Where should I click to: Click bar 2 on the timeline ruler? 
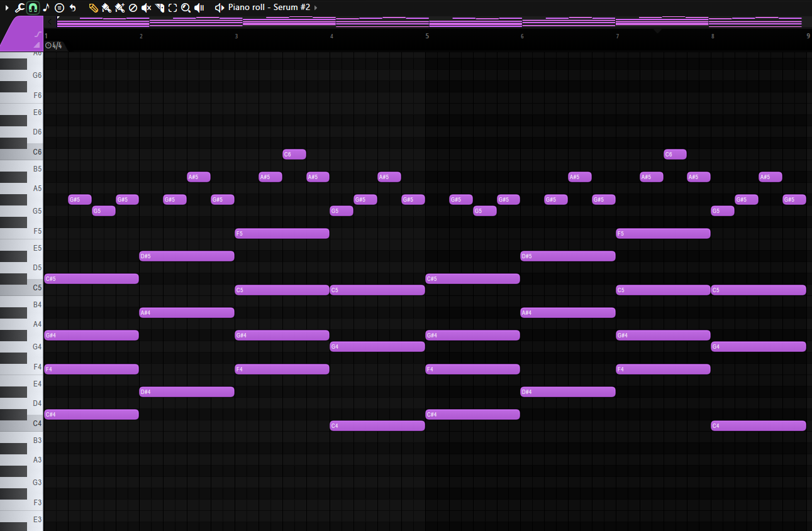(141, 36)
